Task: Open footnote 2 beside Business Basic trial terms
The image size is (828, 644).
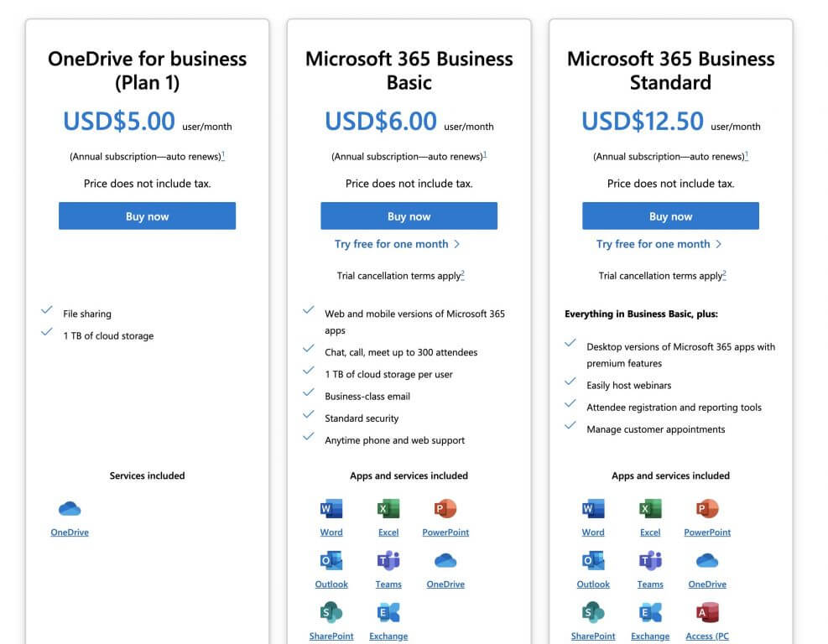Action: [x=462, y=274]
